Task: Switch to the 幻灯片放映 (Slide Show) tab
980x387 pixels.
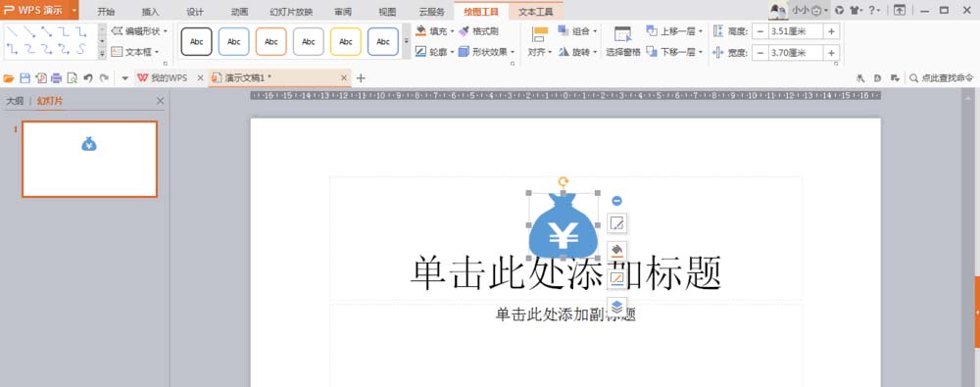Action: 291,11
